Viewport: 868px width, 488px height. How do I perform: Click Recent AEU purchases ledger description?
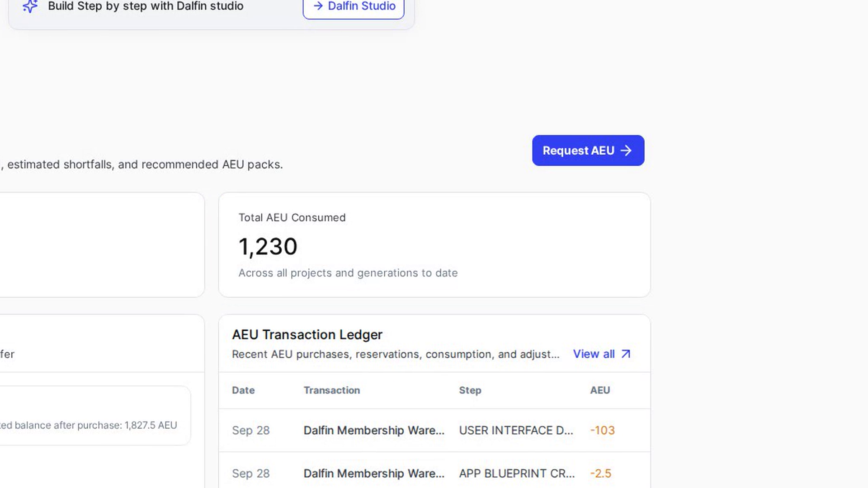(396, 354)
